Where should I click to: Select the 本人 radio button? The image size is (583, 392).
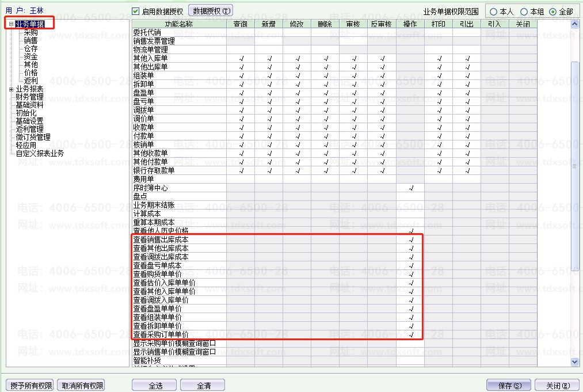tap(494, 12)
